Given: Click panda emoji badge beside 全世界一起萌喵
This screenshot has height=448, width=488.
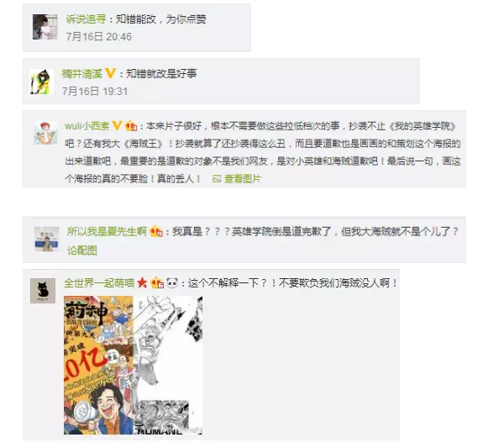Looking at the screenshot, I should click(x=172, y=283).
